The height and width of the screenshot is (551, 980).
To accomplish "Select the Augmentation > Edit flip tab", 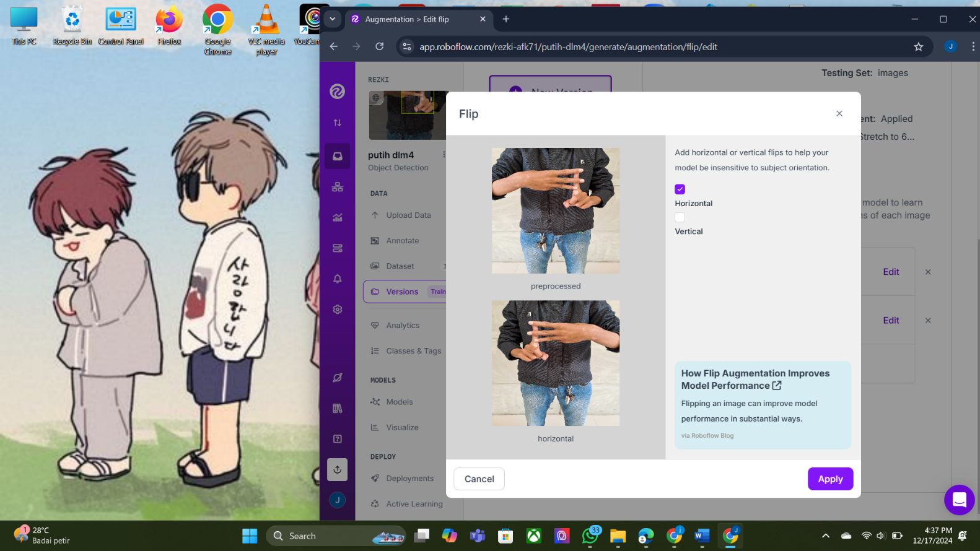I will tap(418, 19).
